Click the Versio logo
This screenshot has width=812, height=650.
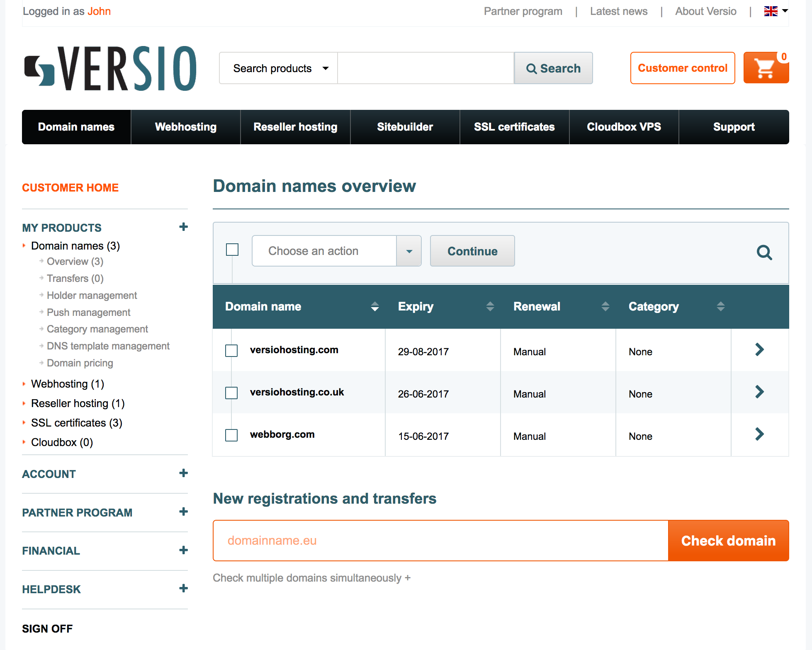click(x=110, y=68)
